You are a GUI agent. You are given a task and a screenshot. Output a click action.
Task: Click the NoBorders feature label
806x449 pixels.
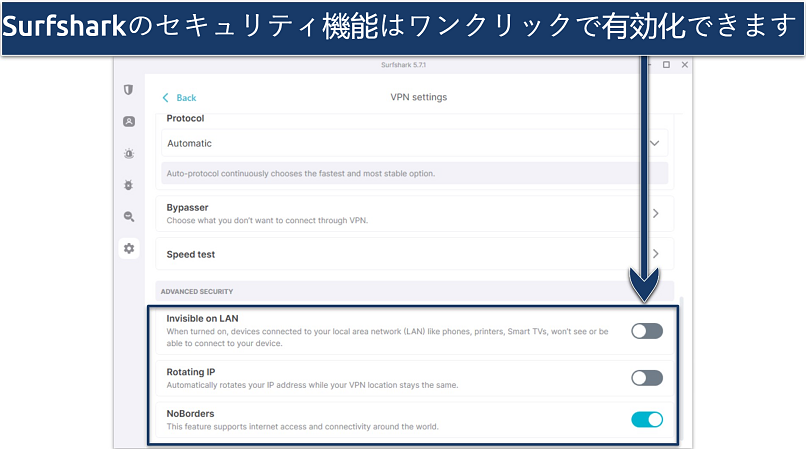click(190, 413)
